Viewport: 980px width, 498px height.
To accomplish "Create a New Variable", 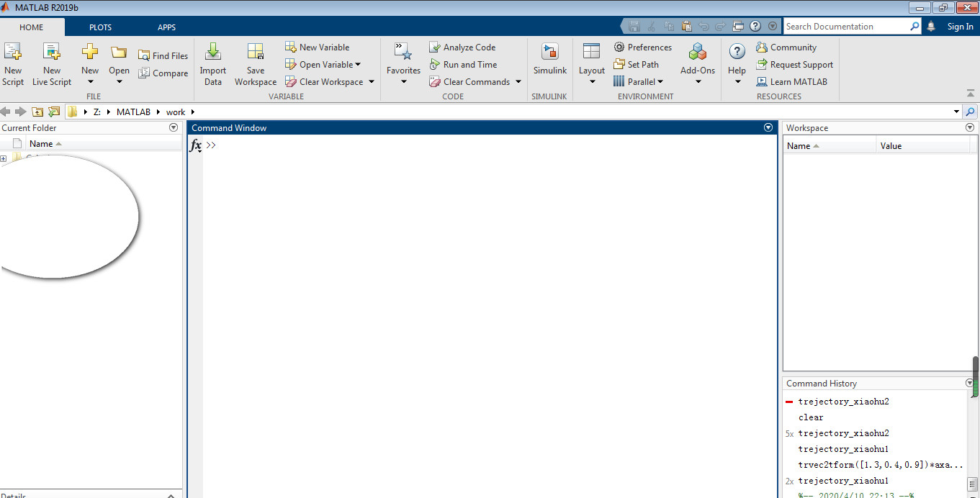I will [x=318, y=47].
